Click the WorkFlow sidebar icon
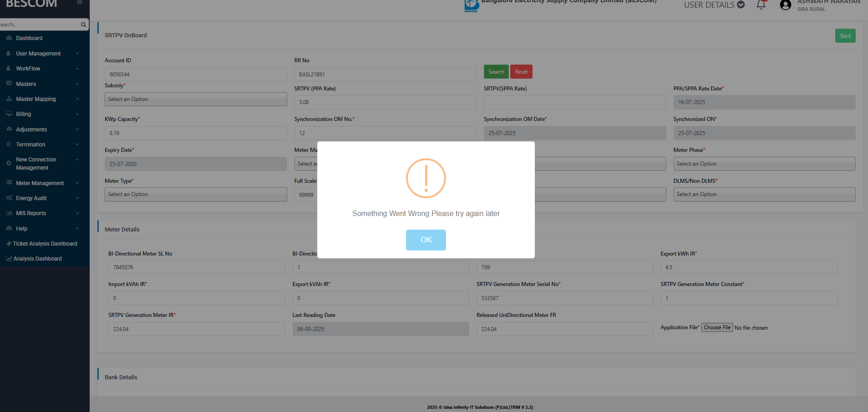Image resolution: width=868 pixels, height=412 pixels. (9, 68)
